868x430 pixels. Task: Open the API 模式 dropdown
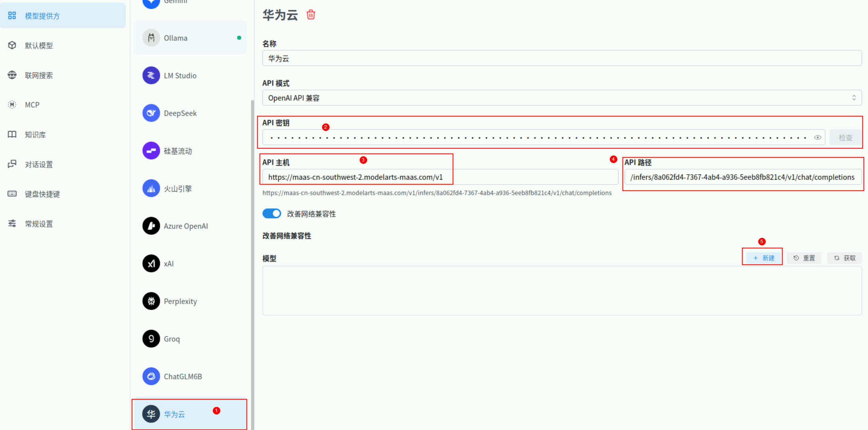562,98
